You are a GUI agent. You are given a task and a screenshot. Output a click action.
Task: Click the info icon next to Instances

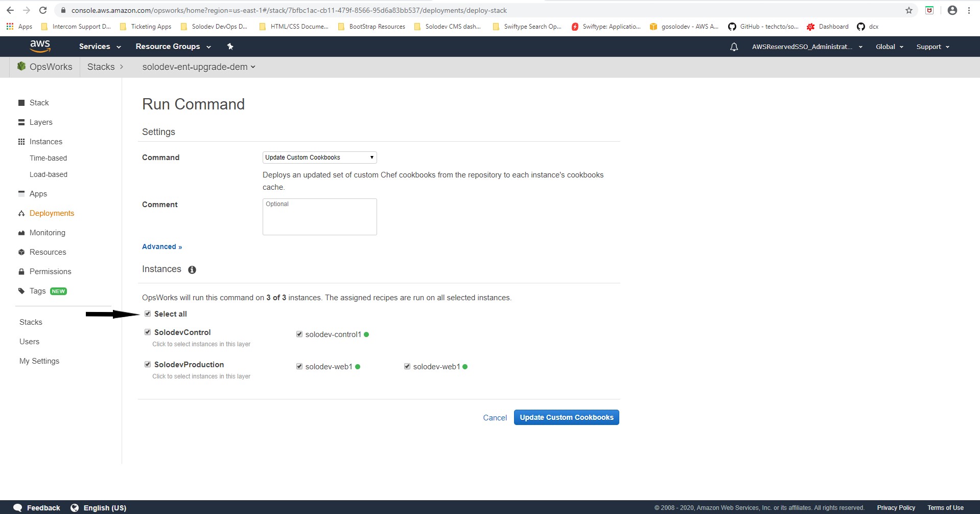point(192,270)
